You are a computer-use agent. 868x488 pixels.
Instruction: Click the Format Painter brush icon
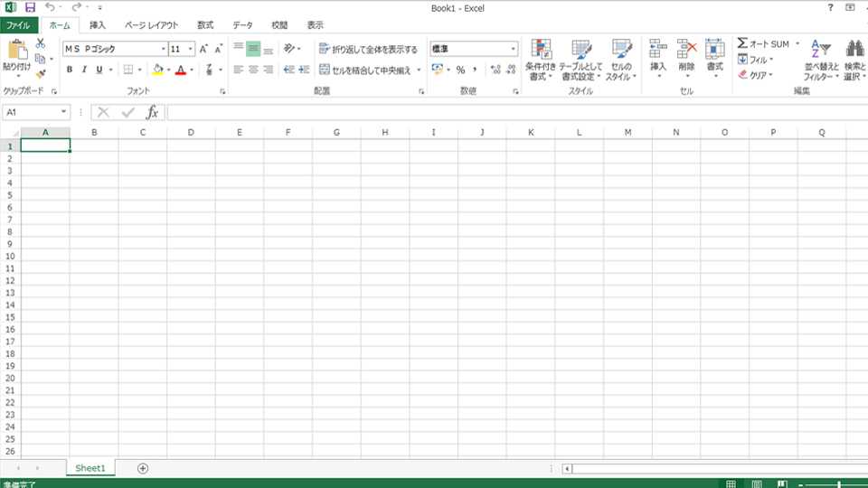[41, 74]
